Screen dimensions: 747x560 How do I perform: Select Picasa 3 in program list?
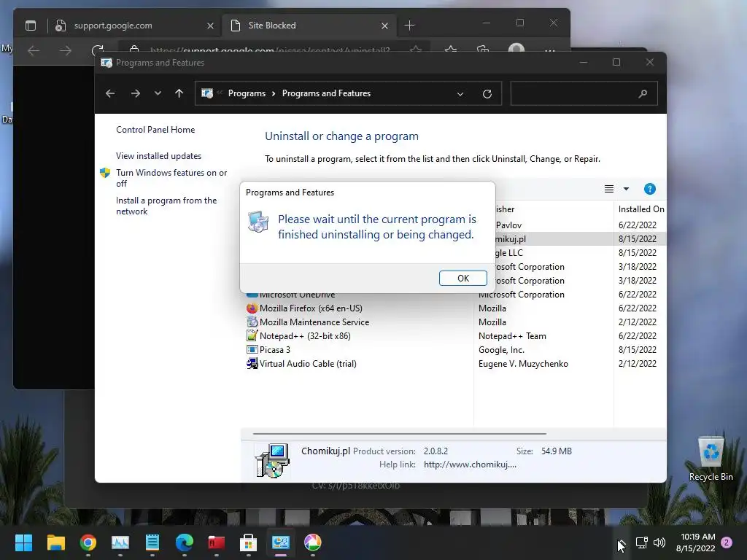(x=274, y=349)
